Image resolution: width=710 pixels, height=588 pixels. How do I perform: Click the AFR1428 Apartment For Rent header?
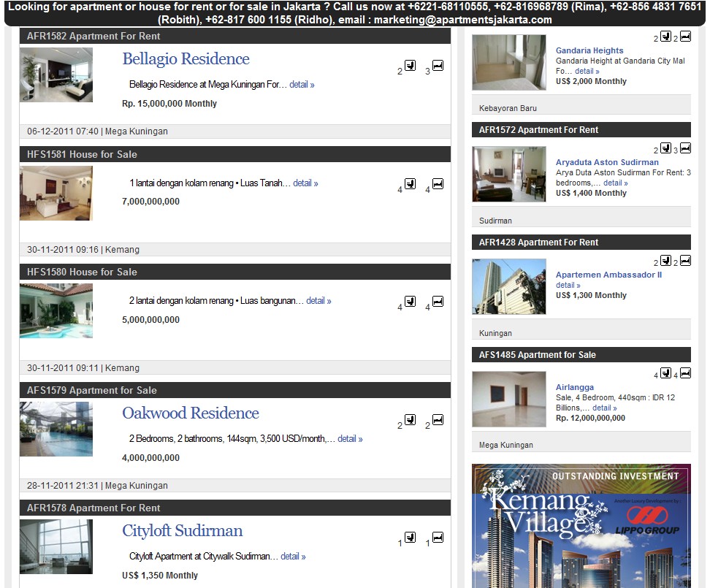(x=581, y=243)
